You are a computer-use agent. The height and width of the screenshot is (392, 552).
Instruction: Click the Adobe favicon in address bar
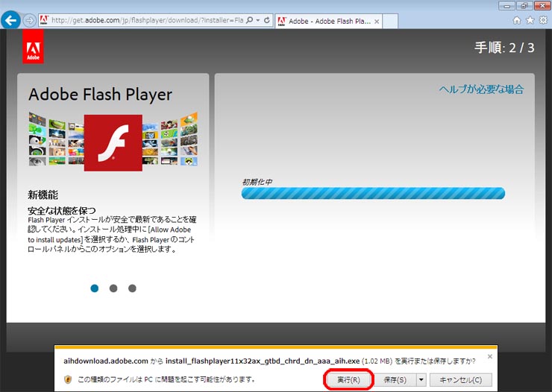tap(44, 20)
